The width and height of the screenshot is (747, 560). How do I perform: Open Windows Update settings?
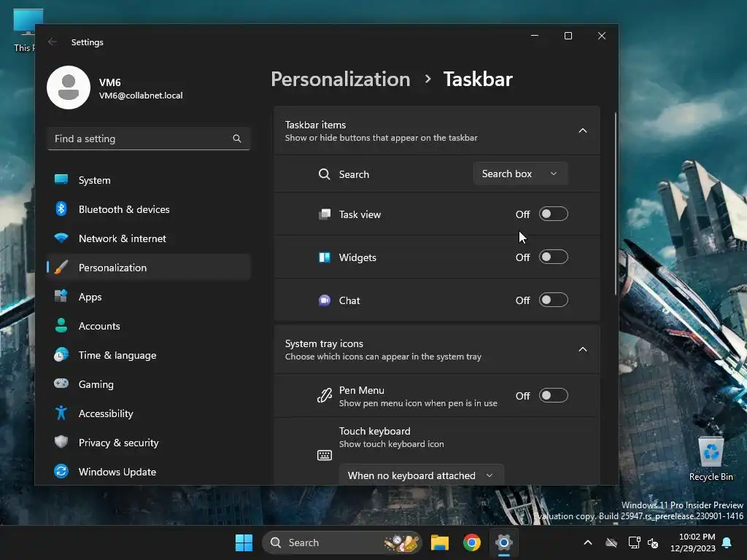(149, 472)
